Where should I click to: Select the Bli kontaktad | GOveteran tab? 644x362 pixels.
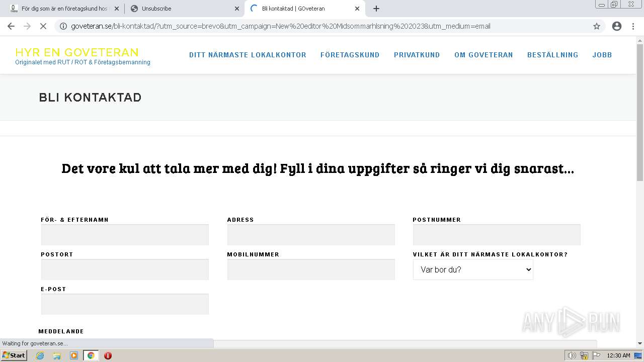(x=304, y=9)
